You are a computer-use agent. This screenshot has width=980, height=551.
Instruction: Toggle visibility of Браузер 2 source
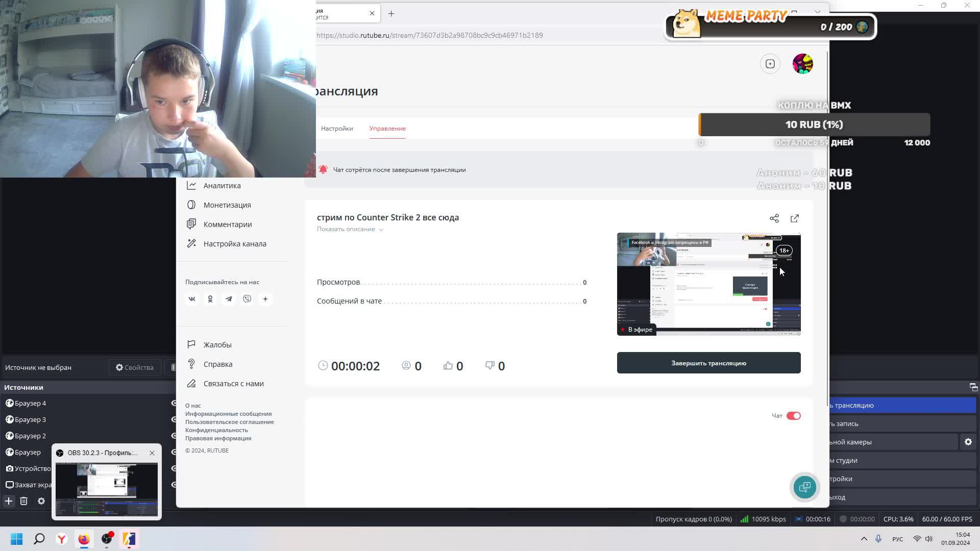click(174, 436)
